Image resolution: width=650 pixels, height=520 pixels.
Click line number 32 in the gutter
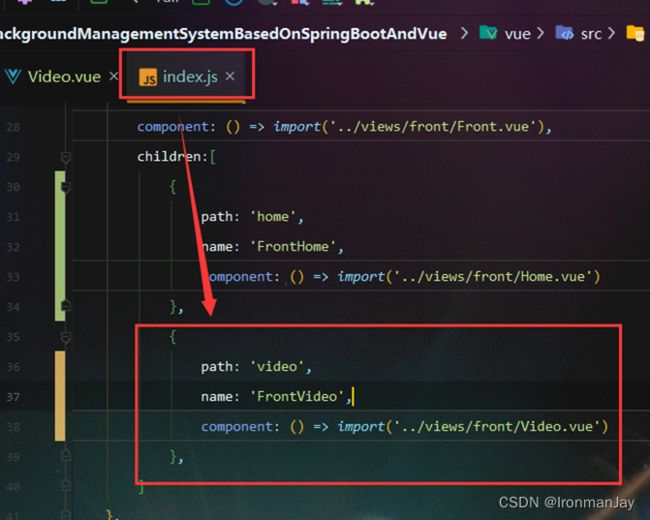(13, 247)
